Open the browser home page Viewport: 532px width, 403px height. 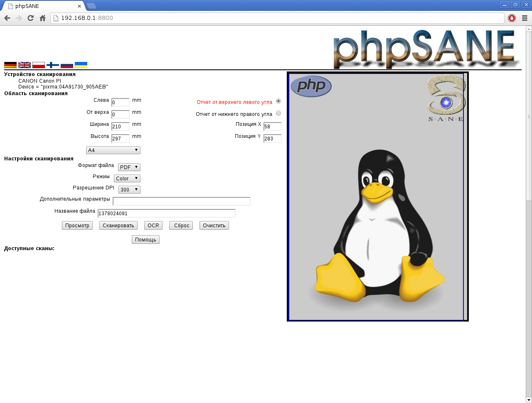point(42,18)
